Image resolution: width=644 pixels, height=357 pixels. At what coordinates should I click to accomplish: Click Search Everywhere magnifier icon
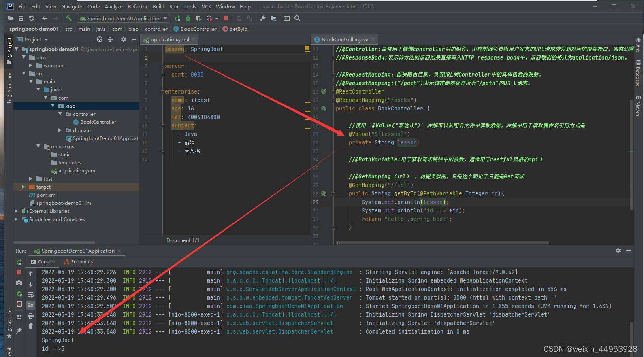(x=297, y=18)
